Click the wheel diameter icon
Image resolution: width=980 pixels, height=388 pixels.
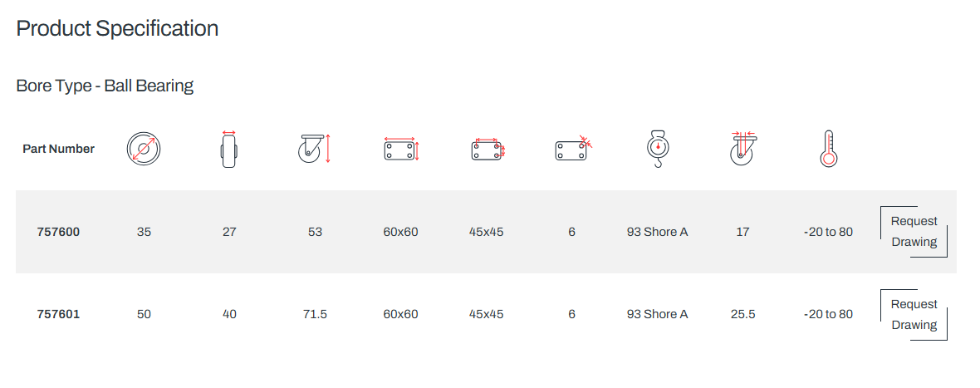[144, 150]
